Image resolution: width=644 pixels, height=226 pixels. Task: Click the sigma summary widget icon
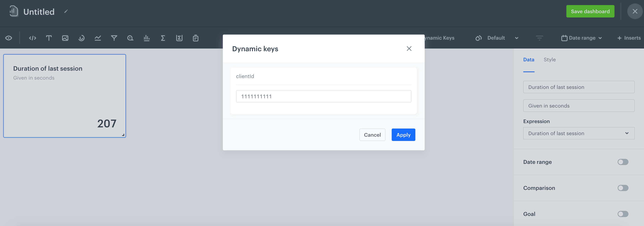163,38
